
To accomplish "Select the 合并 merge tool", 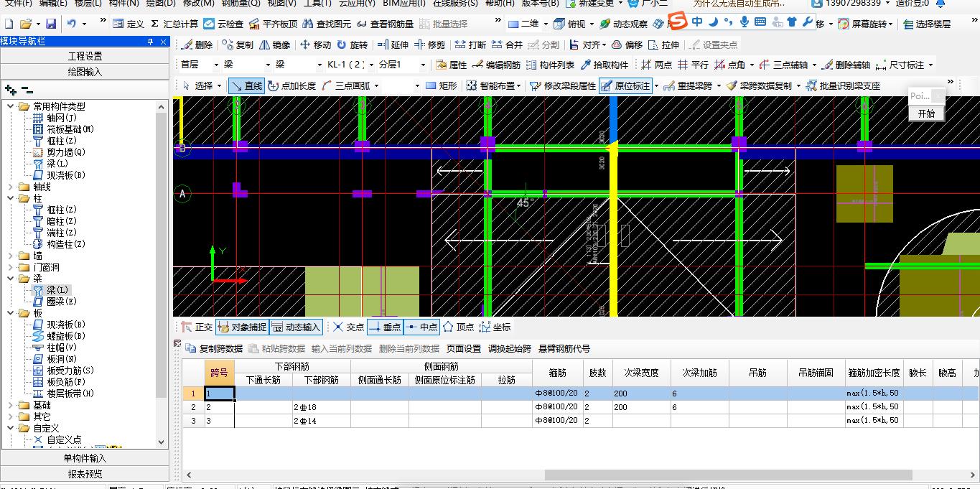I will tap(507, 45).
